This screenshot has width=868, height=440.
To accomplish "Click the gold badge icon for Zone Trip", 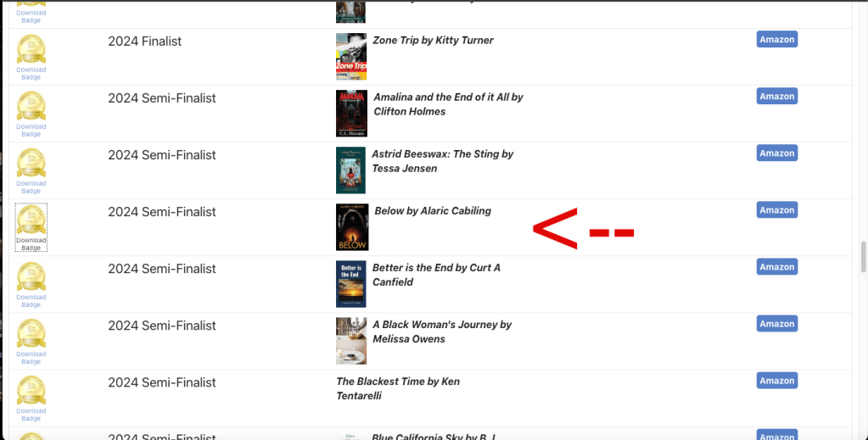I will (31, 49).
